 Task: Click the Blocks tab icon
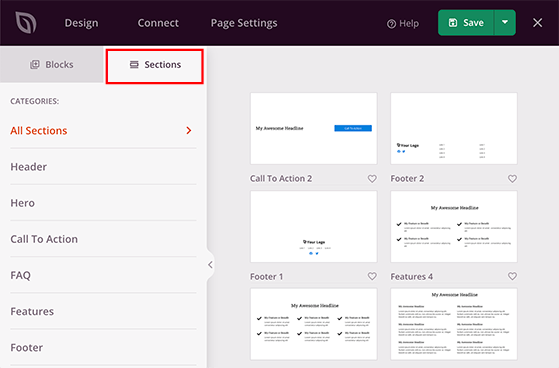click(x=35, y=65)
